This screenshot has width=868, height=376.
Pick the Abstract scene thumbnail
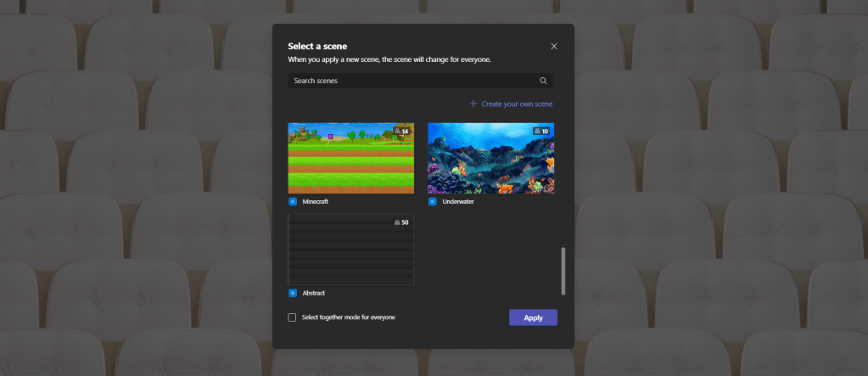pyautogui.click(x=351, y=252)
